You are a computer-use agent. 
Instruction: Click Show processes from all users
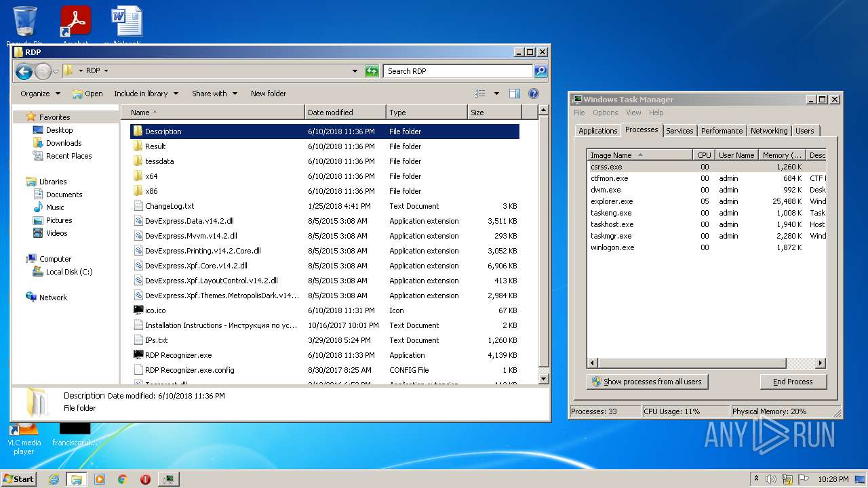[647, 382]
